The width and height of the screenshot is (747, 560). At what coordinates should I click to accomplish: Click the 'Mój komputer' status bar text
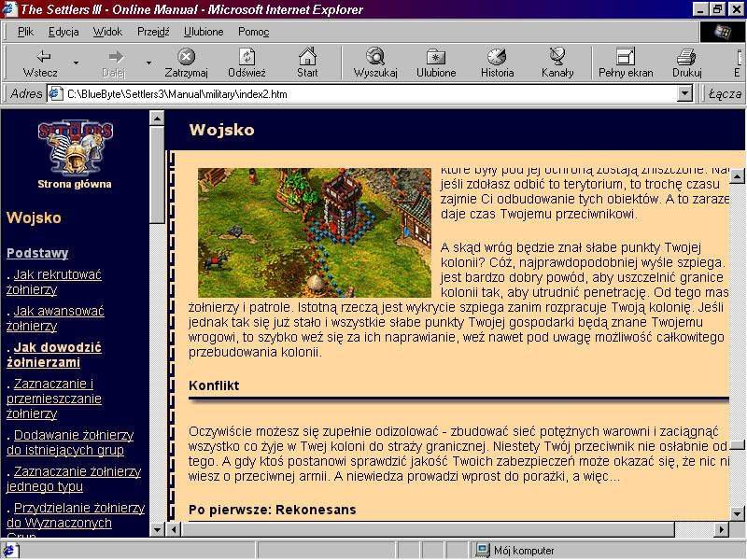click(524, 551)
